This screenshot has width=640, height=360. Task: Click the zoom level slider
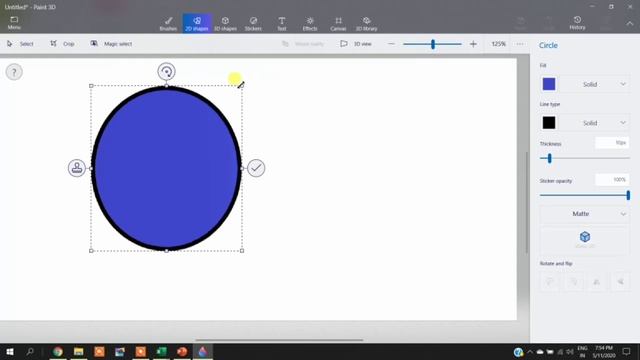(x=432, y=44)
